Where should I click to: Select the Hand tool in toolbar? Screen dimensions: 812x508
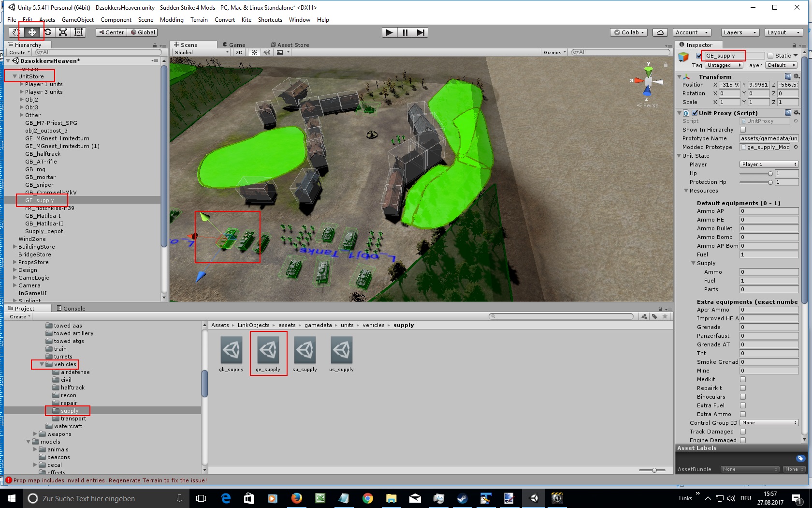tap(16, 32)
